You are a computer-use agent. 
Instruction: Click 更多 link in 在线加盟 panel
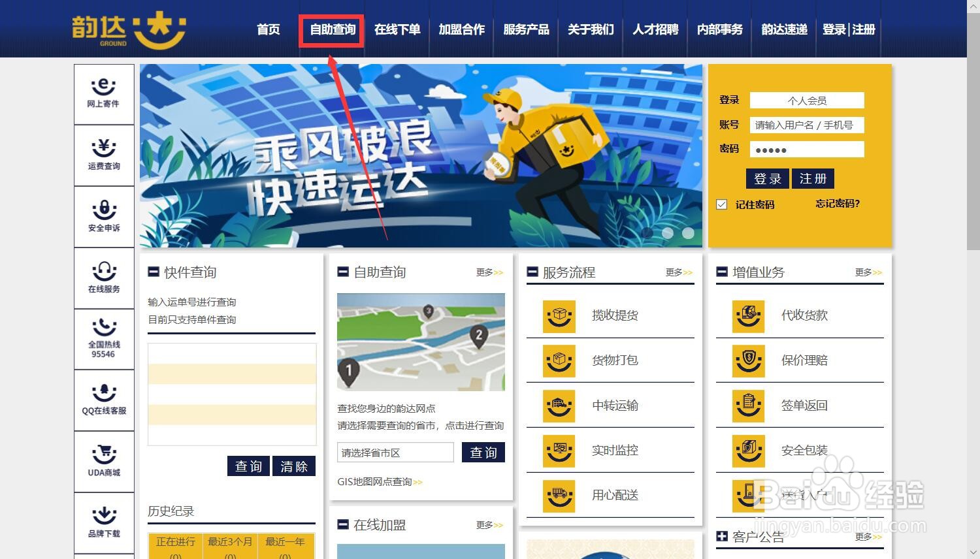tap(489, 525)
